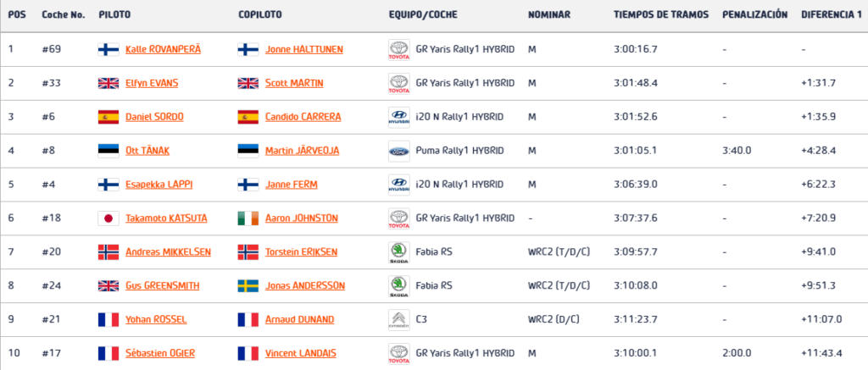The image size is (868, 370).
Task: Open Vincent LANDAIS co-driver link
Action: 301,353
